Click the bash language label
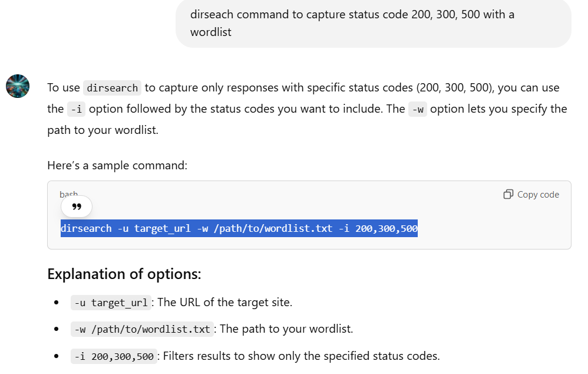 (68, 193)
